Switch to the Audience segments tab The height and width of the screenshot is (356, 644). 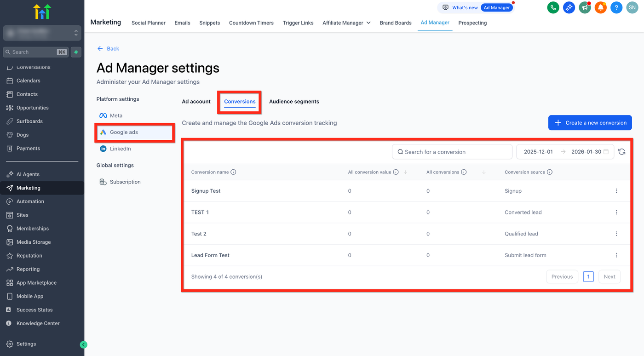click(294, 102)
